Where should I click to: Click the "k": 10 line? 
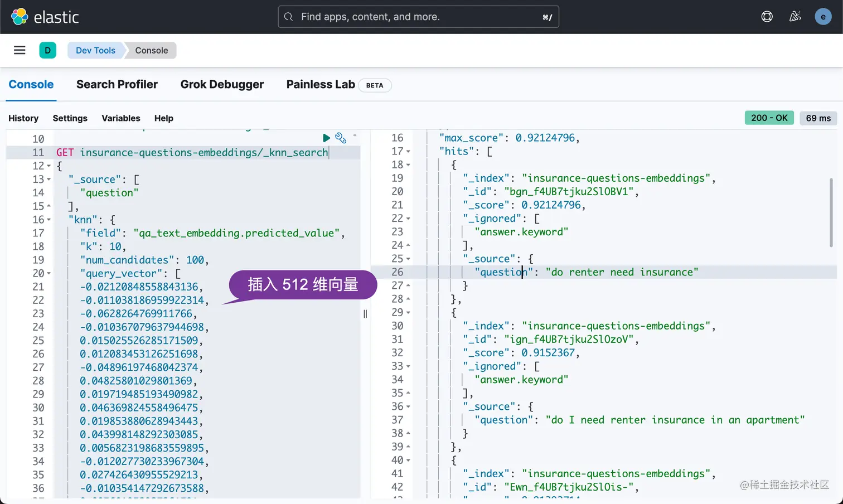coord(103,246)
